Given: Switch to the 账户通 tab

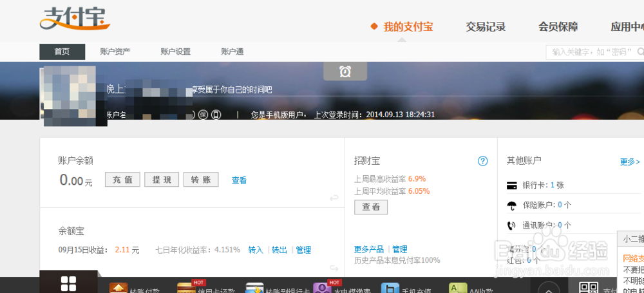Looking at the screenshot, I should 232,52.
